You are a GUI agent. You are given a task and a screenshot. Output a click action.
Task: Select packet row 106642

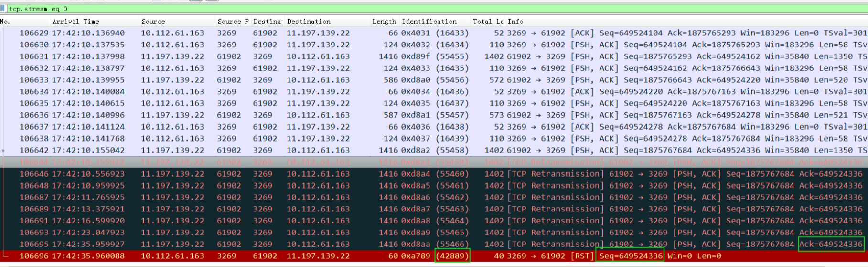click(x=434, y=150)
